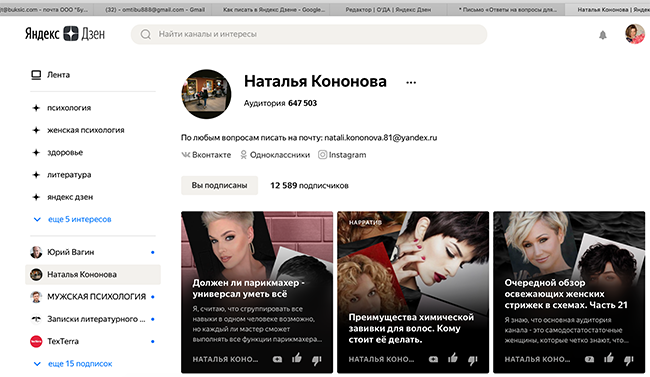Open article 'Преимущества химической завивки для волос'
Viewport: 650px width, 377px height.
pyautogui.click(x=413, y=292)
